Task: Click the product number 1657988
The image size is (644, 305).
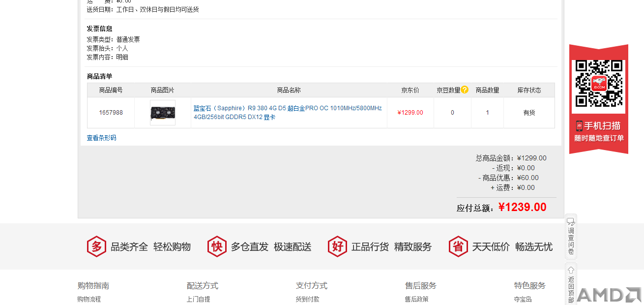Action: [x=111, y=113]
